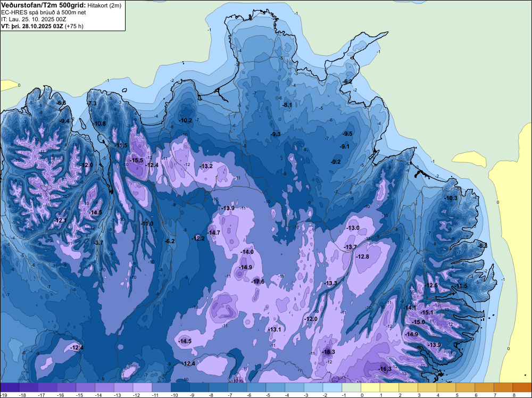Click the 'Hitakort (2m)' label
This screenshot has width=532, height=398.
pyautogui.click(x=104, y=5)
